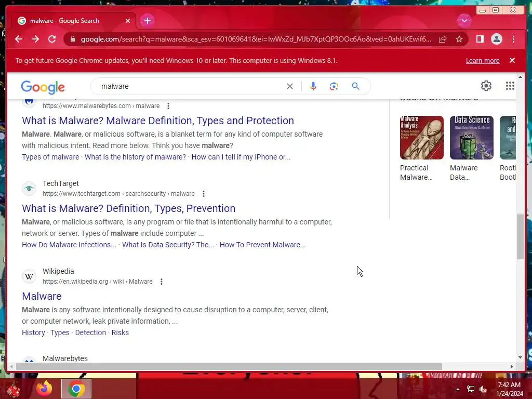Clear the search query with X
The height and width of the screenshot is (399, 532).
click(x=289, y=86)
